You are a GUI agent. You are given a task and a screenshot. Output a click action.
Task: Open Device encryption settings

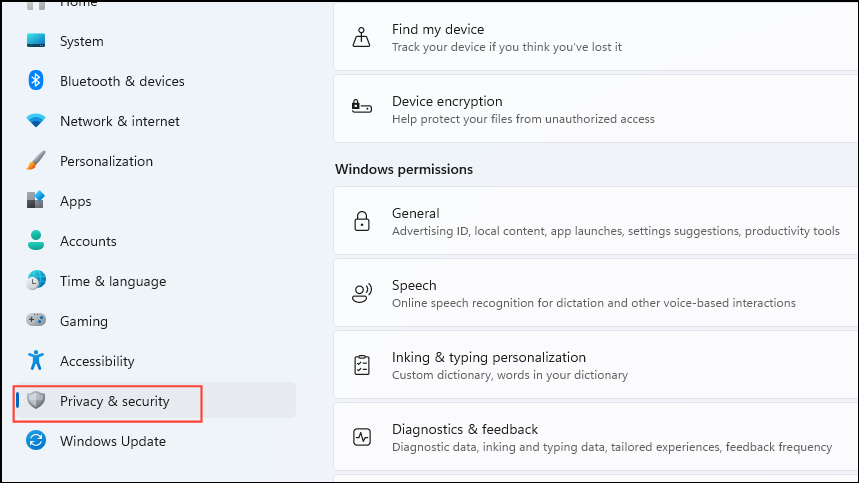(x=596, y=109)
